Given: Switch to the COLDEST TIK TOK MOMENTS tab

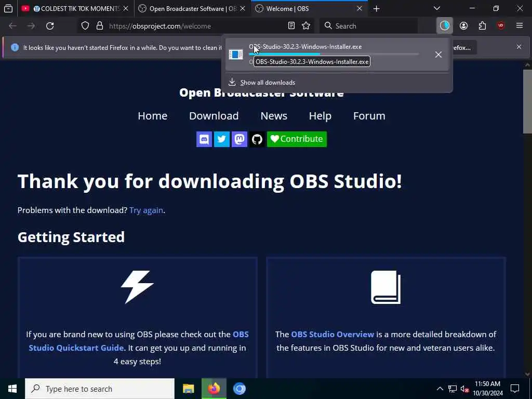Looking at the screenshot, I should [76, 9].
